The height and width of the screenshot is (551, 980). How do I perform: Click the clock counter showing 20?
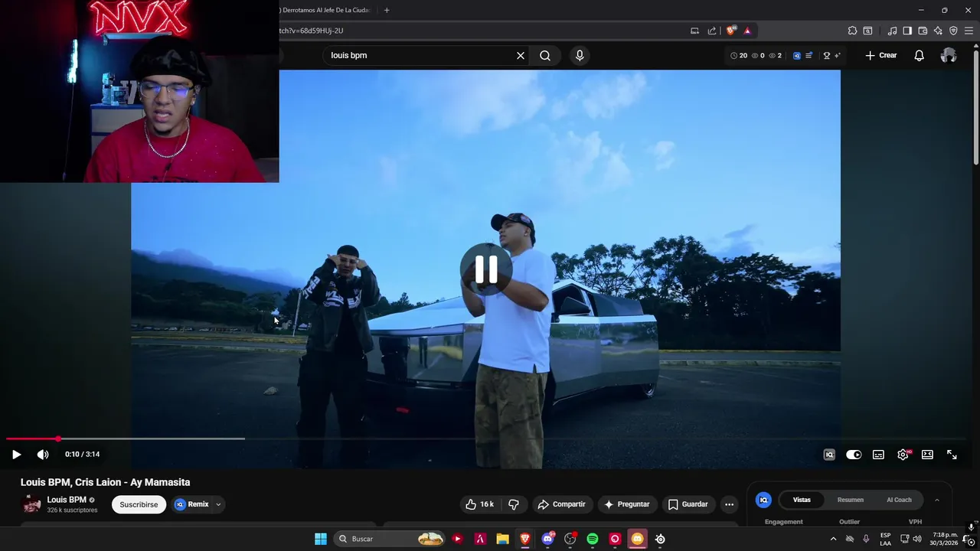(x=739, y=55)
